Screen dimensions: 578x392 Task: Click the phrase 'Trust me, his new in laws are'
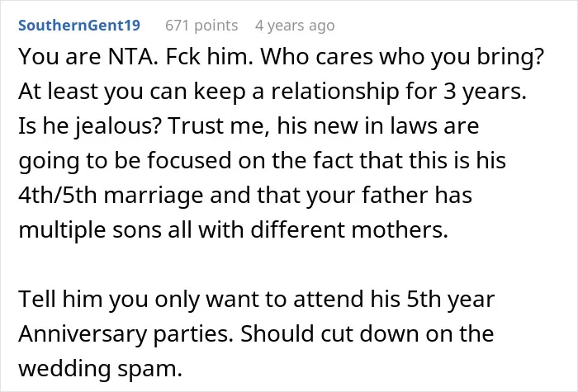[324, 126]
